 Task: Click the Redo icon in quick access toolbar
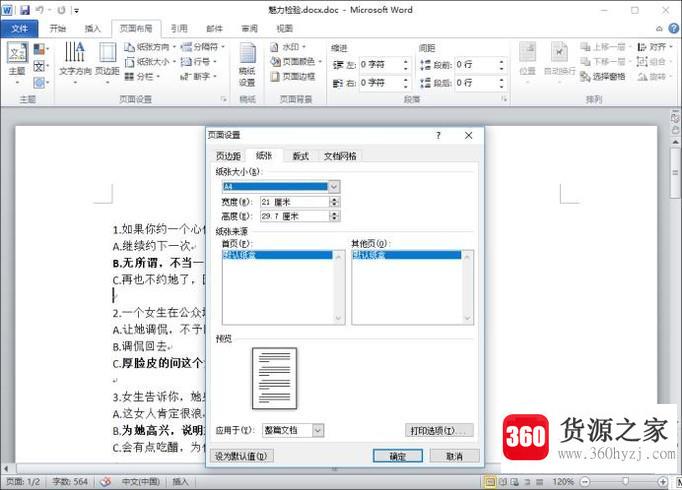[x=61, y=10]
